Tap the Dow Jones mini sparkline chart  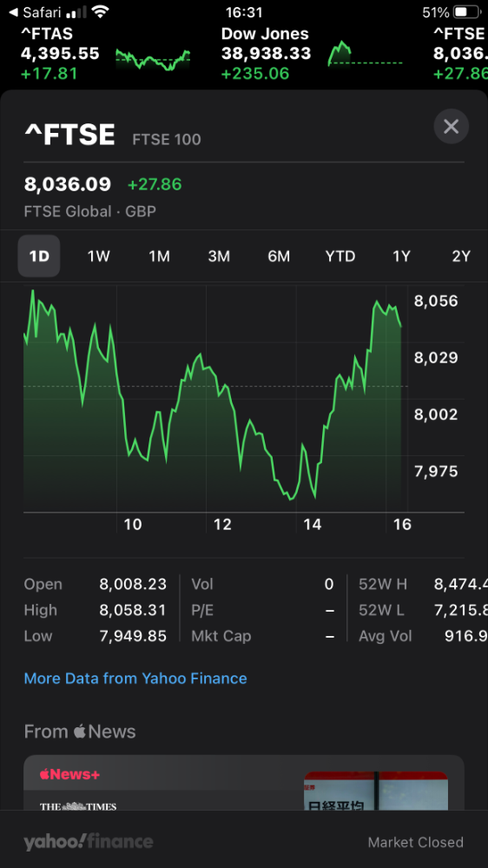pos(366,54)
